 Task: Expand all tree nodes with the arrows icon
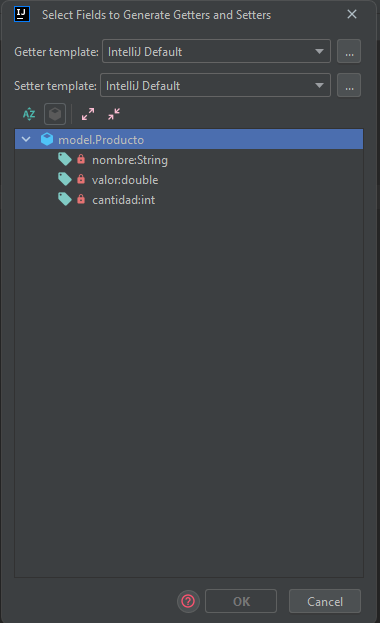coord(88,114)
